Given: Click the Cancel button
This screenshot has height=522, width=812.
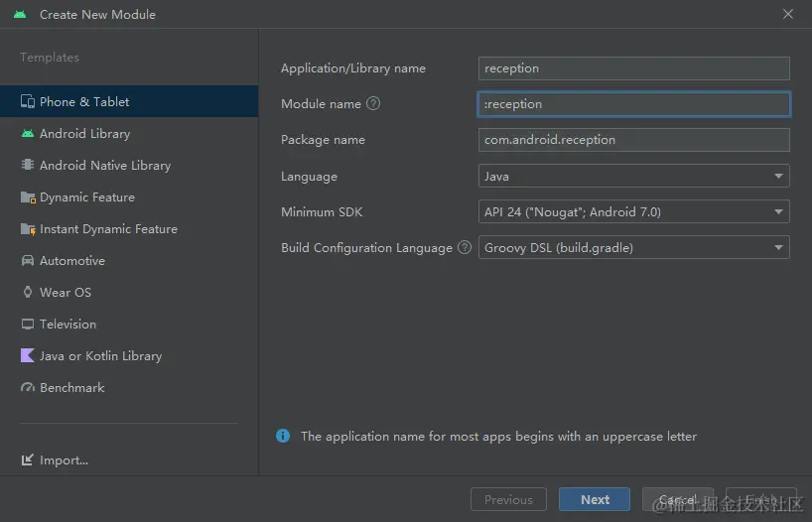Looking at the screenshot, I should click(678, 499).
